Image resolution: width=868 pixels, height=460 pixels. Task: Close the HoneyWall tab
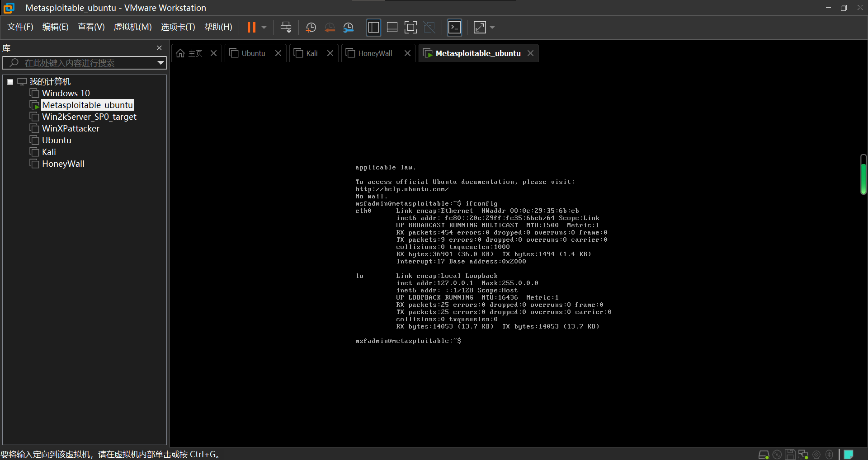pos(408,53)
